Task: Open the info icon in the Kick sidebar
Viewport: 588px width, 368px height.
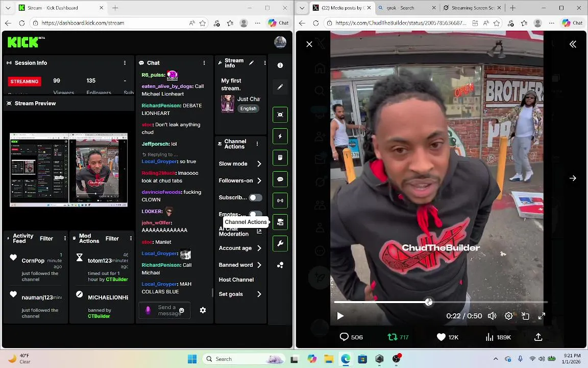Action: 280,65
